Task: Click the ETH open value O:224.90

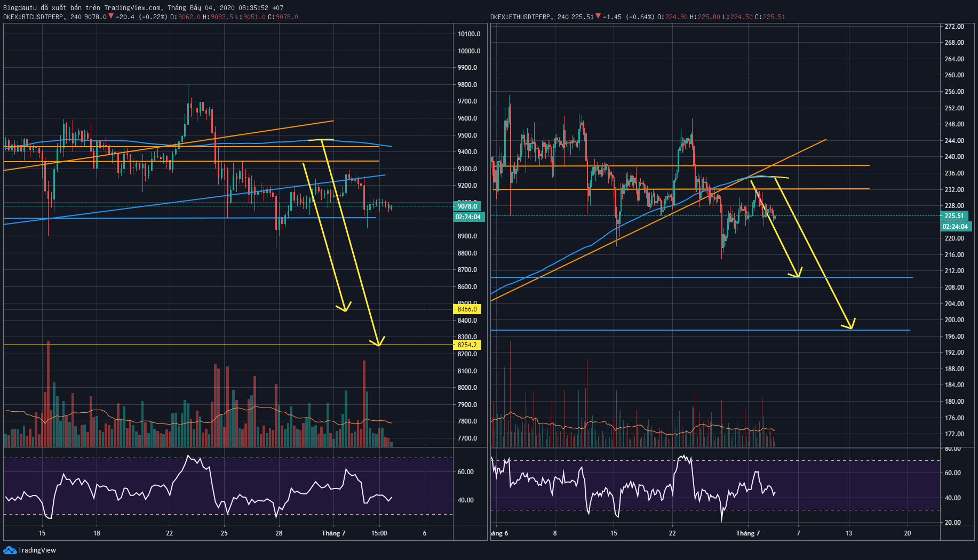Action: [x=673, y=17]
